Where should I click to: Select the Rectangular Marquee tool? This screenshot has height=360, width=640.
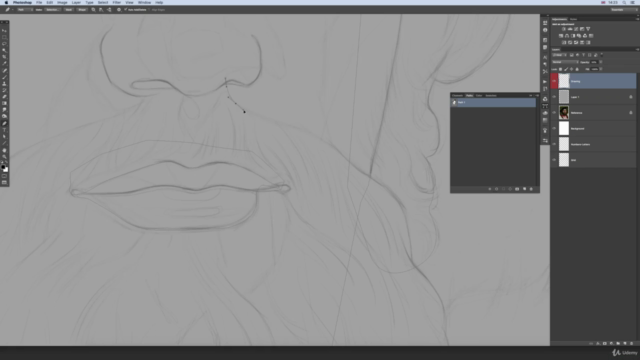(x=4, y=37)
